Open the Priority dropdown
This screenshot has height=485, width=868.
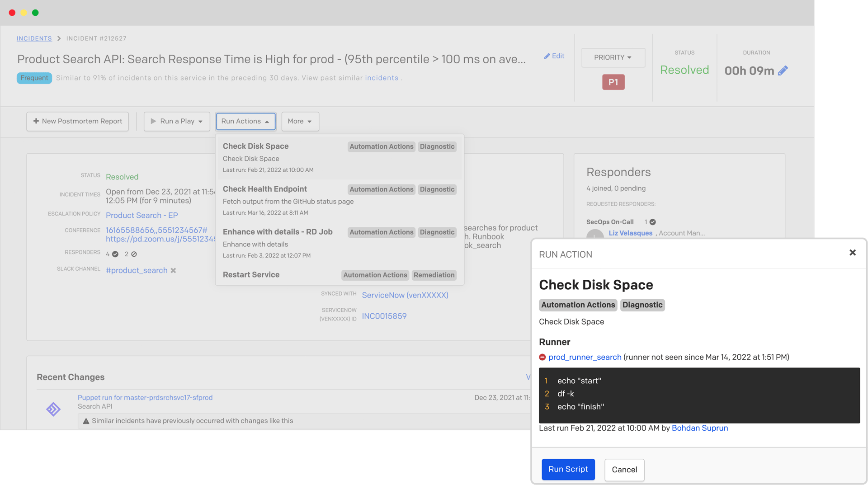point(613,57)
